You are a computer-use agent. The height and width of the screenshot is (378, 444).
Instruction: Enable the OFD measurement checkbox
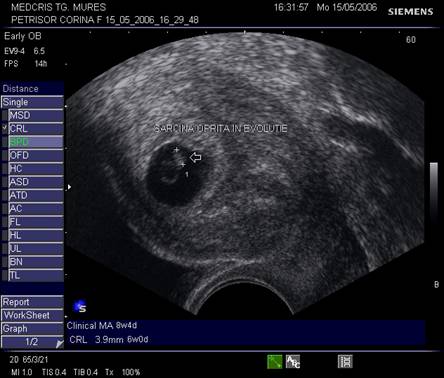(5, 155)
